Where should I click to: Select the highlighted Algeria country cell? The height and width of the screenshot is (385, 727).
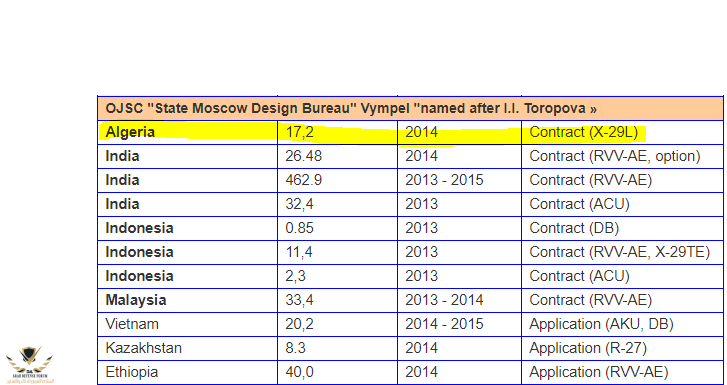[187, 132]
